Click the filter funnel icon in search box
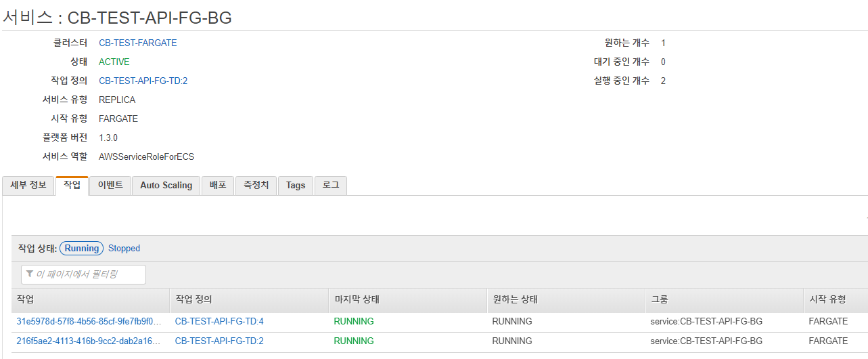 (x=30, y=274)
